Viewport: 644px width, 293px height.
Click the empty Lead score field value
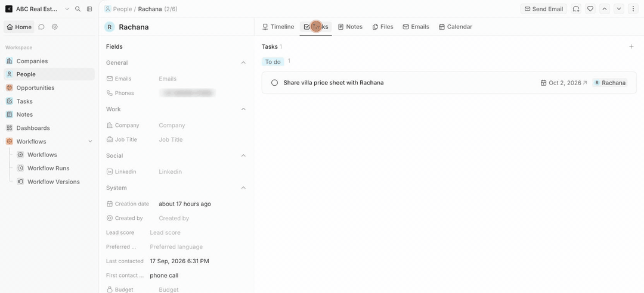(165, 233)
